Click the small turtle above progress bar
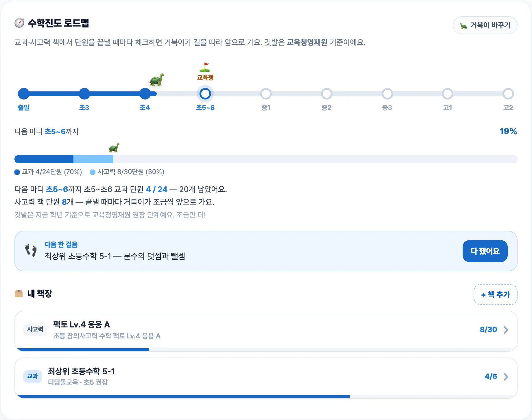532x420 pixels. 114,148
